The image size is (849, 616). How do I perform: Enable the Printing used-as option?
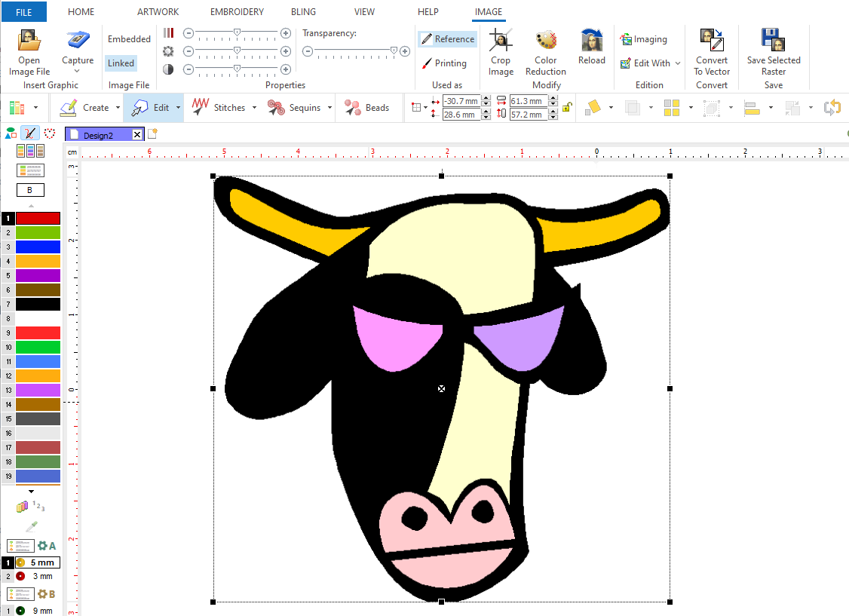[444, 63]
